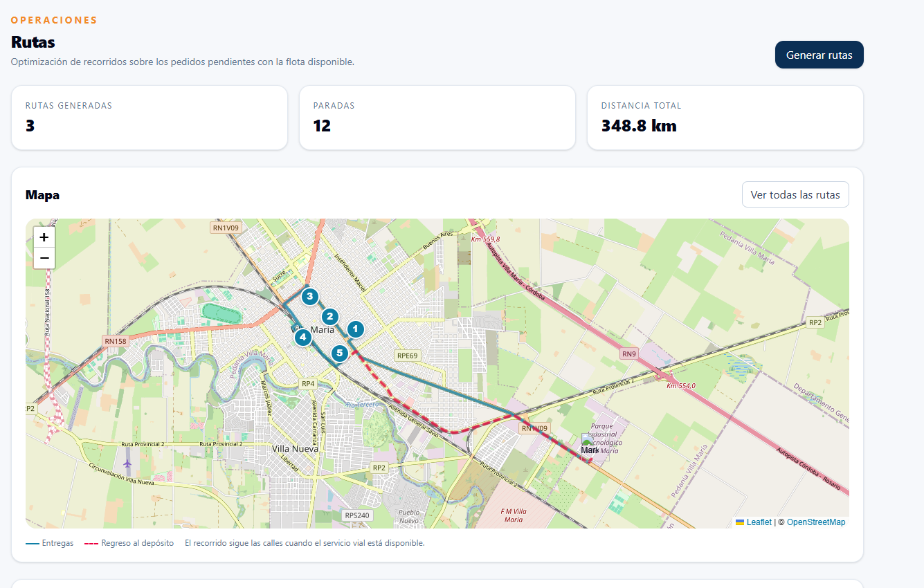Click the Mapa section heading
Screen dimensions: 924x588
(x=42, y=195)
